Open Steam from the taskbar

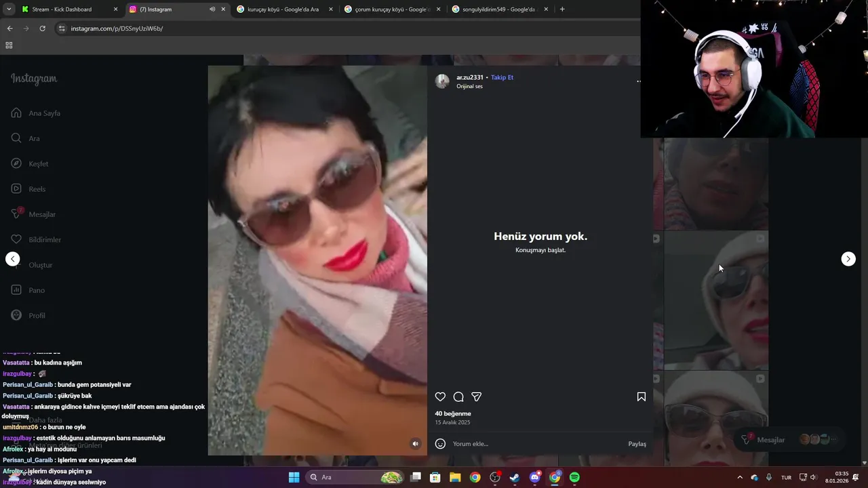coord(515,477)
